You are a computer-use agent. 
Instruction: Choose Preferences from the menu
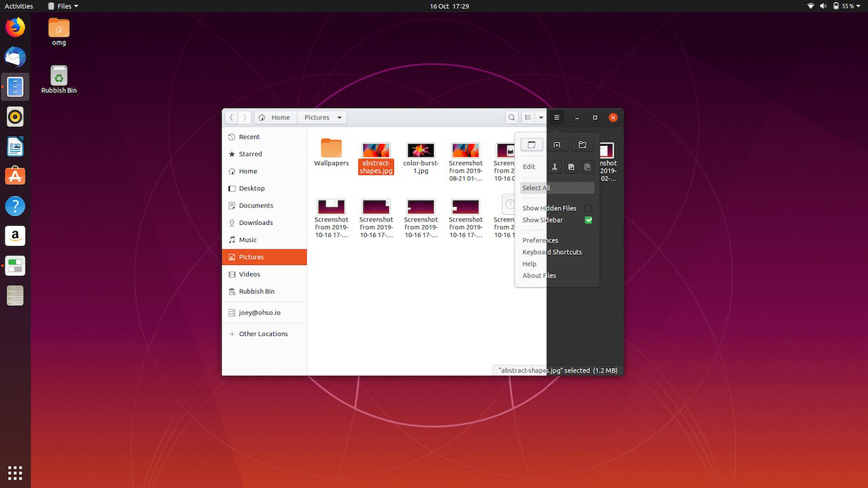[x=540, y=240]
